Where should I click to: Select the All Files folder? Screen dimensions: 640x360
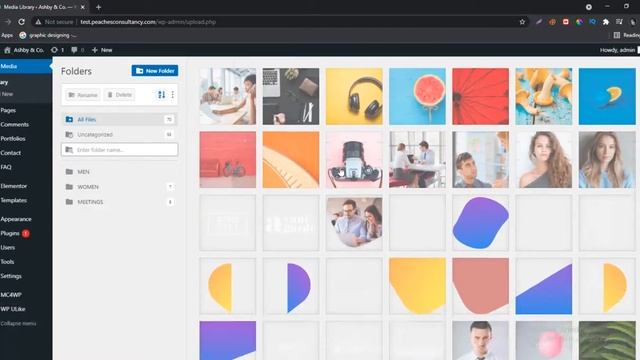pyautogui.click(x=119, y=120)
